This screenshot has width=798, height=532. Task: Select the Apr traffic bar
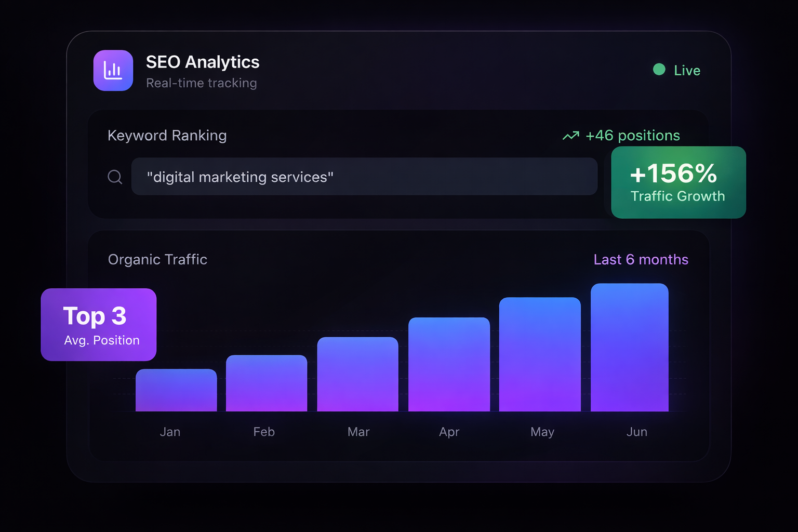click(449, 365)
